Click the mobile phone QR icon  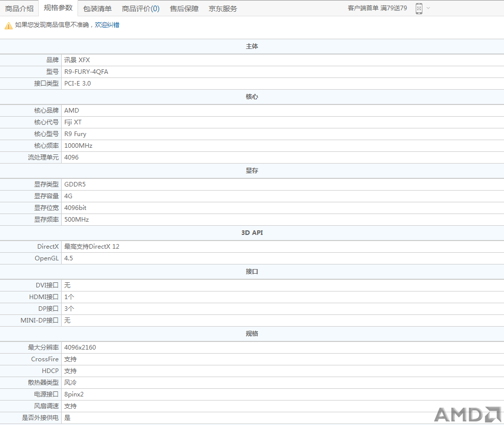point(419,9)
